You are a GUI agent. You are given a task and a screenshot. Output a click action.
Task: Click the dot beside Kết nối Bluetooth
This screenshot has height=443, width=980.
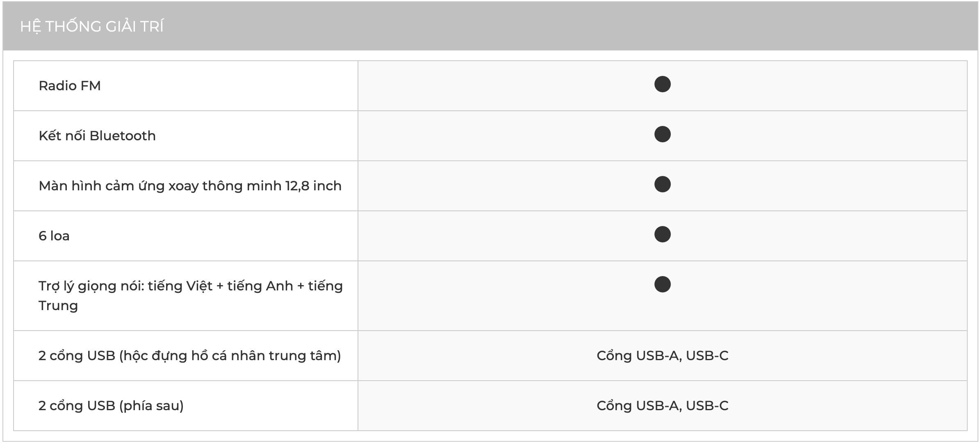[x=662, y=135]
